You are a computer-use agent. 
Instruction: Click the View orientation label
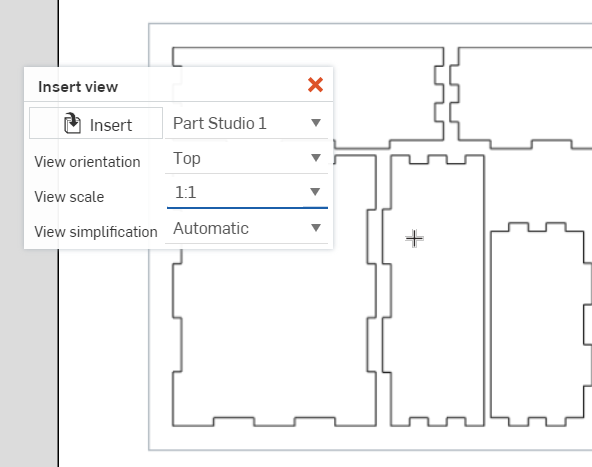[x=87, y=162]
